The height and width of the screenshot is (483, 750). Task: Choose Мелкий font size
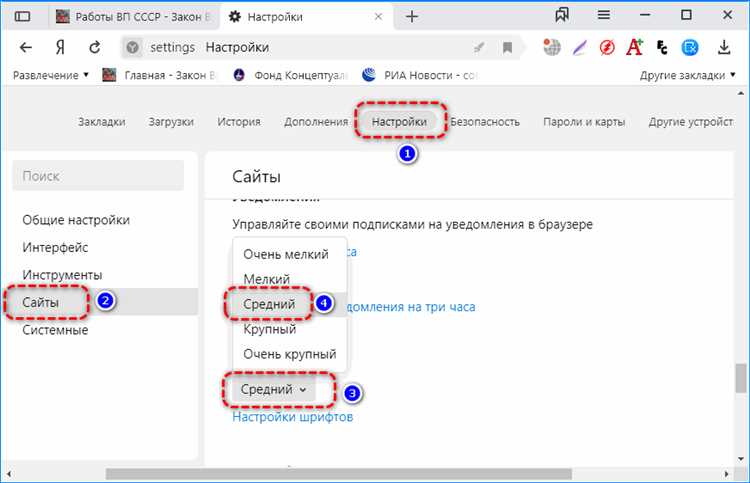coord(289,279)
